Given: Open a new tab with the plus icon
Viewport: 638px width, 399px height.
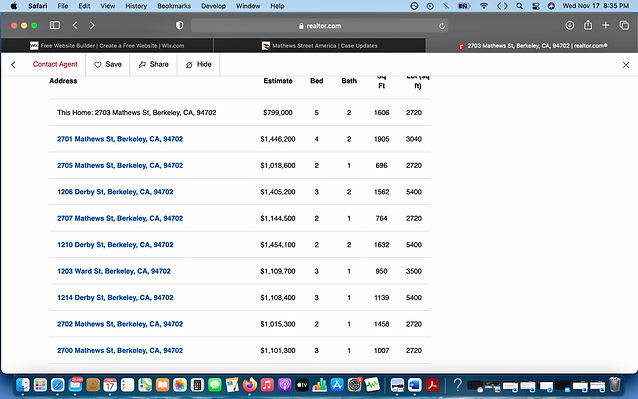Looking at the screenshot, I should tap(606, 25).
